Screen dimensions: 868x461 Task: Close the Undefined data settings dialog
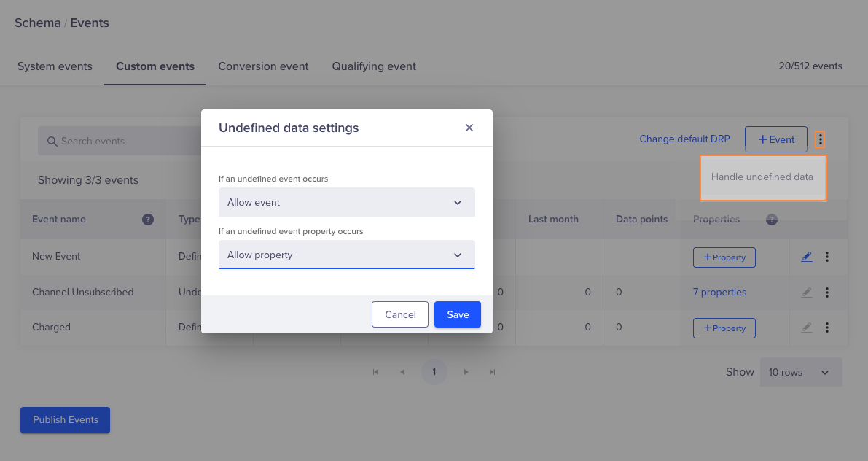pos(469,128)
